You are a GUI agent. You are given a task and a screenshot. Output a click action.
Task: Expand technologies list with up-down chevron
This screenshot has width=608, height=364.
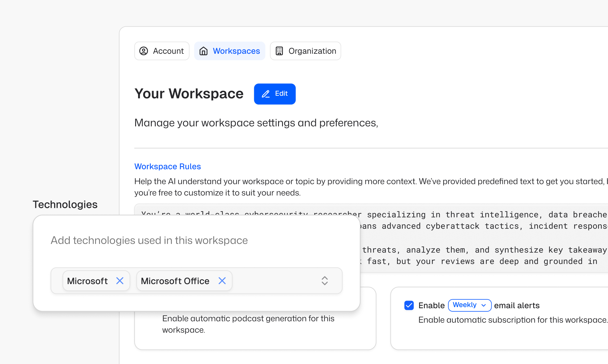[324, 281]
